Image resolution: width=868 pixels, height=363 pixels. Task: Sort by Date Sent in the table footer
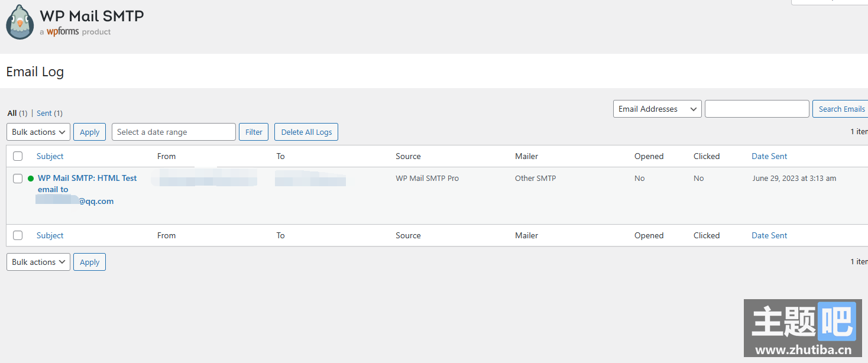coord(769,235)
